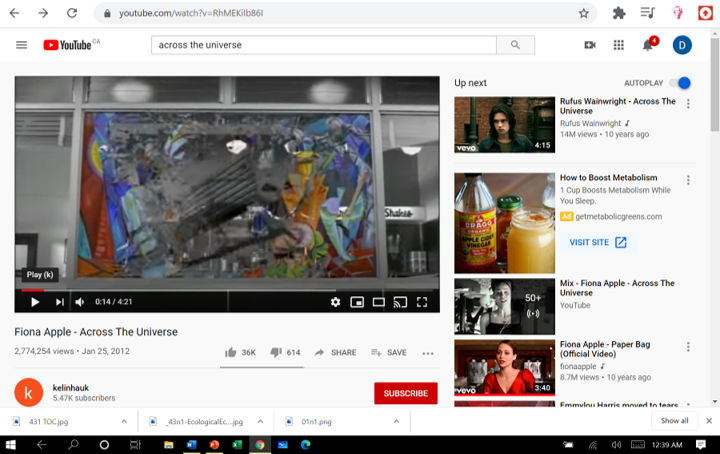Open the create video camera icon
This screenshot has height=454, width=720.
coord(590,45)
